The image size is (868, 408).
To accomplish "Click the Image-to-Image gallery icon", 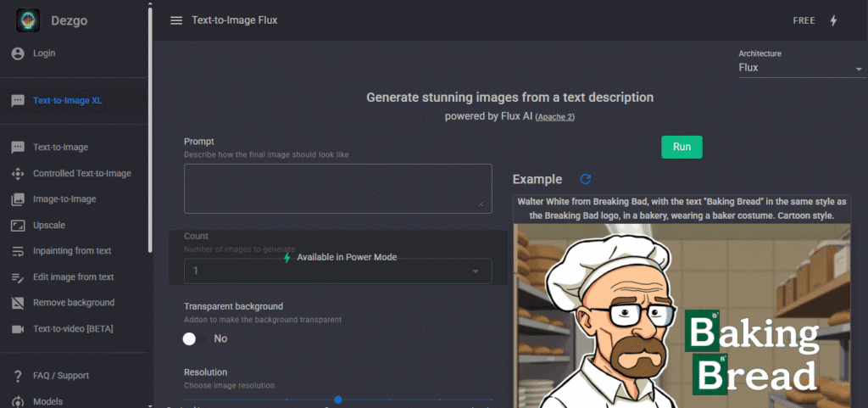I will tap(18, 199).
